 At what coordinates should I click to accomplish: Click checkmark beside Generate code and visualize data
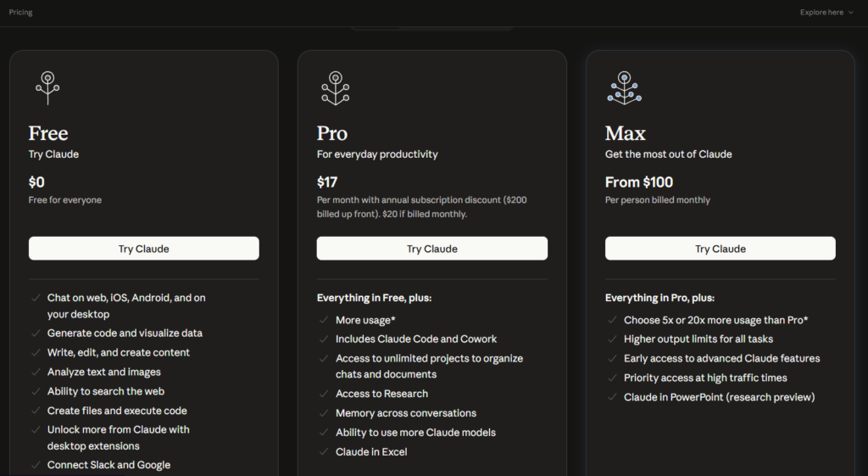pyautogui.click(x=36, y=333)
